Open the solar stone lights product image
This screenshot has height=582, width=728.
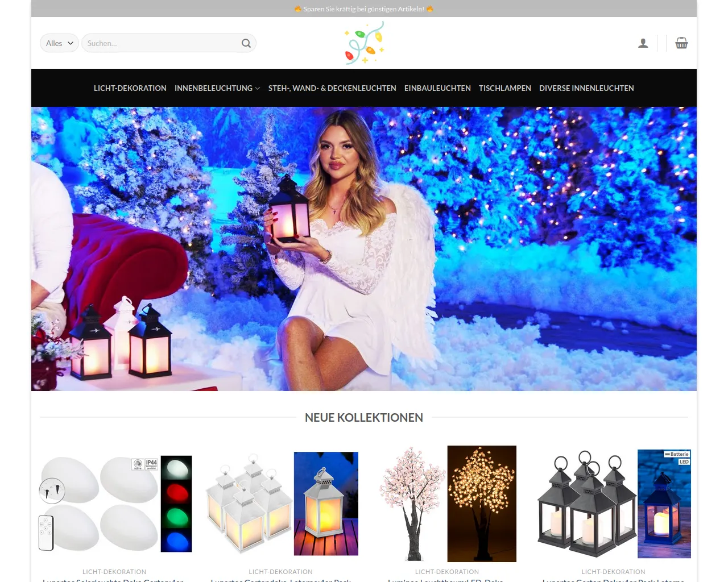point(114,504)
